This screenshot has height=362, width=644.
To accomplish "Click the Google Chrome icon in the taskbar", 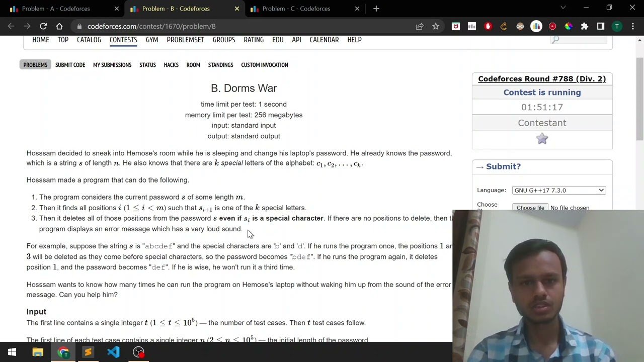I will pos(63,352).
